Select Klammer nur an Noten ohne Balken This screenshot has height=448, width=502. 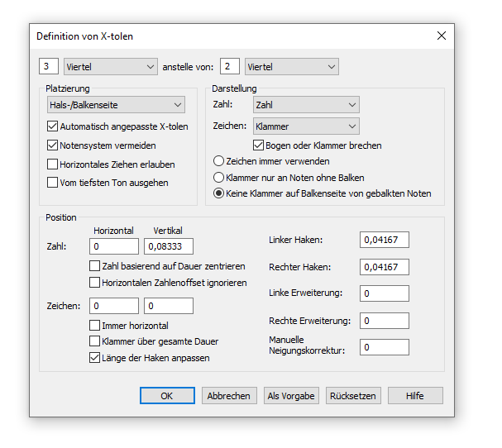pyautogui.click(x=218, y=177)
